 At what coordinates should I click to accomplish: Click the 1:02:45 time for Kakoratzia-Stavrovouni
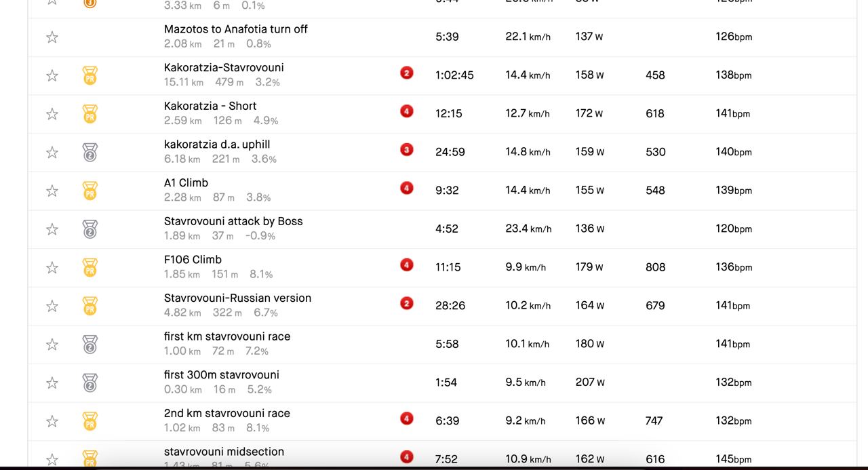454,75
